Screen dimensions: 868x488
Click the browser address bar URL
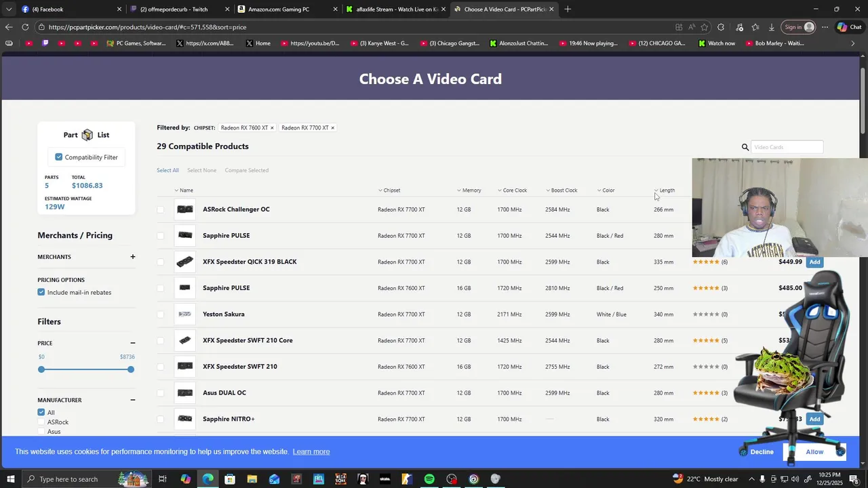[x=147, y=27]
